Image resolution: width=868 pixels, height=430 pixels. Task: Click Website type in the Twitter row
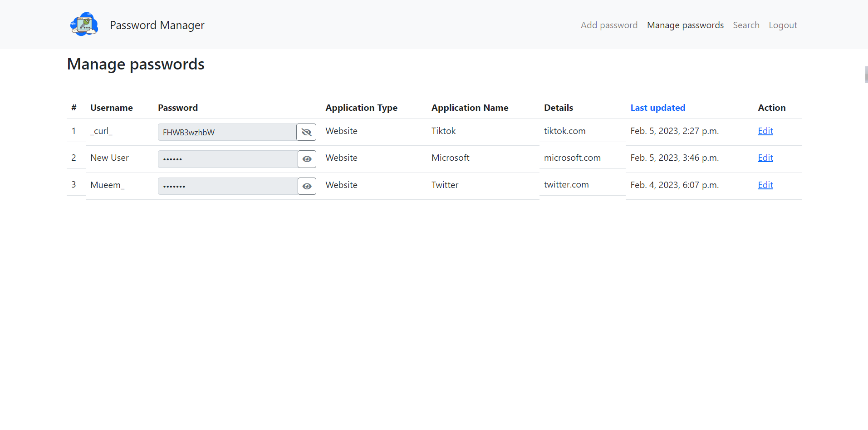coord(341,185)
